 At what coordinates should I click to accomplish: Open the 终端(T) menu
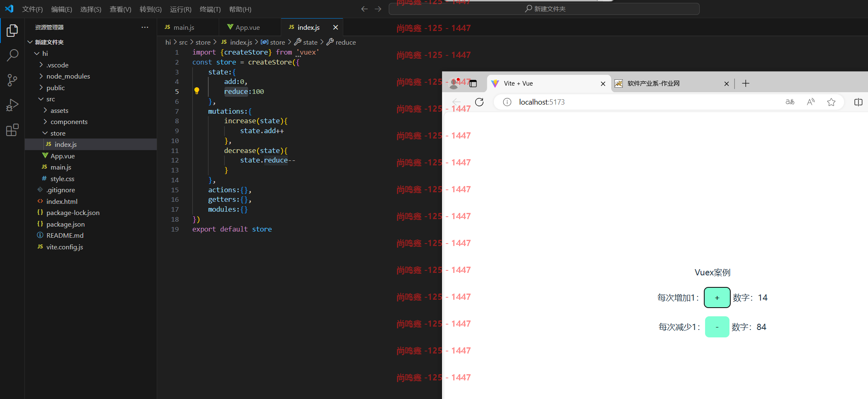click(x=210, y=9)
